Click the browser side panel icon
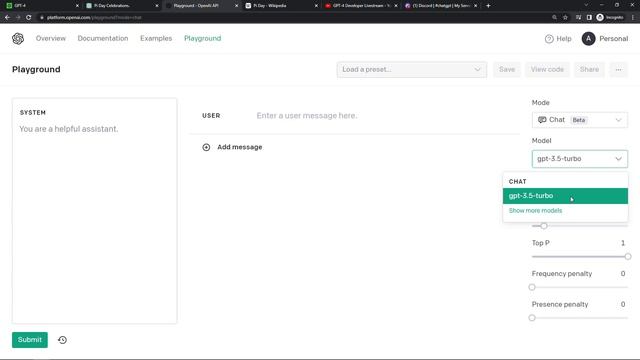Image resolution: width=640 pixels, height=360 pixels. (589, 17)
